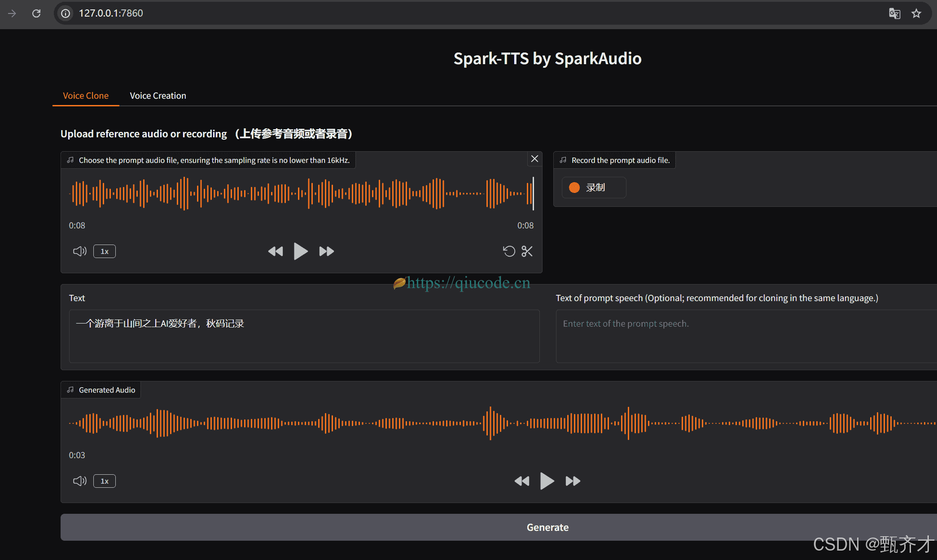Click inside the Text input box
The image size is (937, 560).
click(x=304, y=336)
